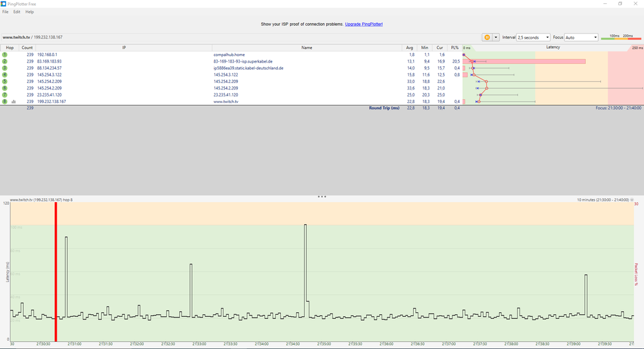This screenshot has width=644, height=349.
Task: Click the hop 3 green number icon
Action: pos(5,68)
